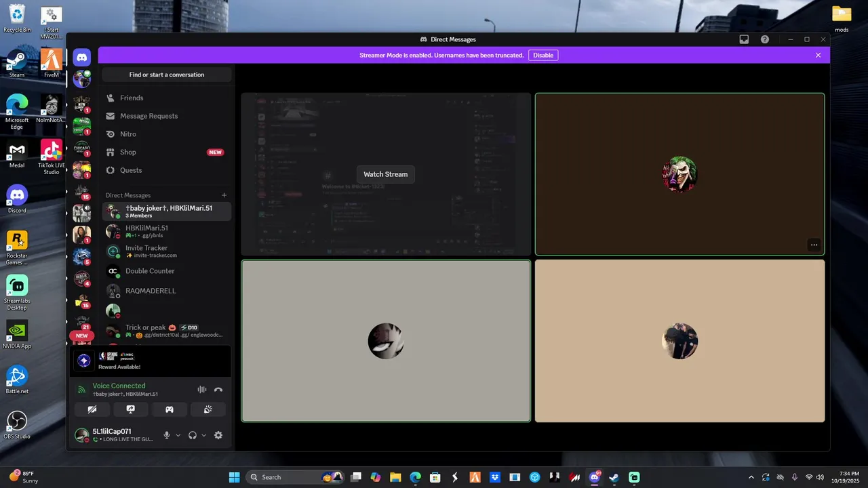Disable Streamer Mode via Disable button
This screenshot has height=488, width=868.
(x=543, y=55)
